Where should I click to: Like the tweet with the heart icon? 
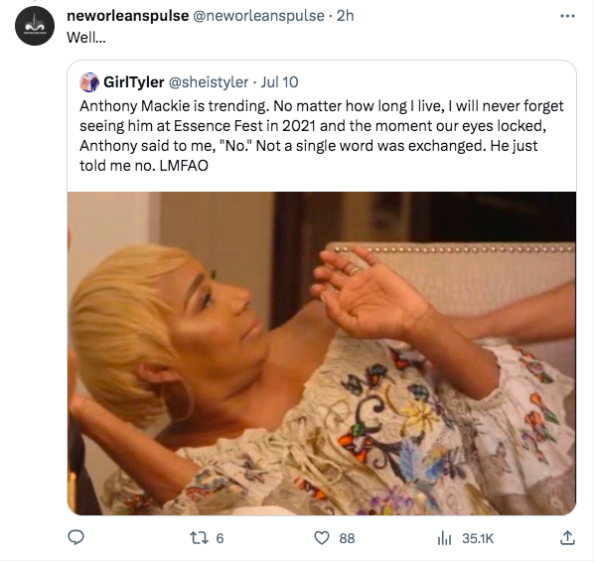(x=322, y=538)
